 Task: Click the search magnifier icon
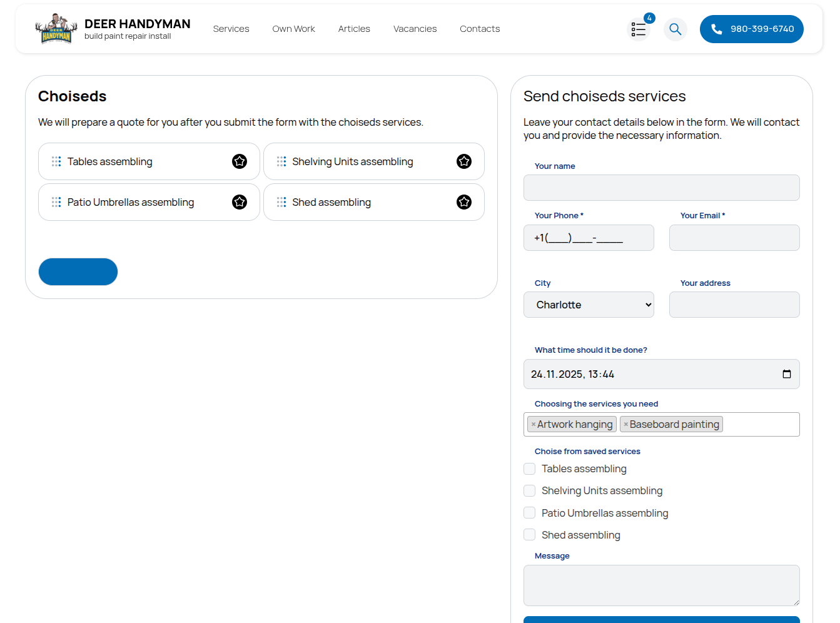point(675,29)
